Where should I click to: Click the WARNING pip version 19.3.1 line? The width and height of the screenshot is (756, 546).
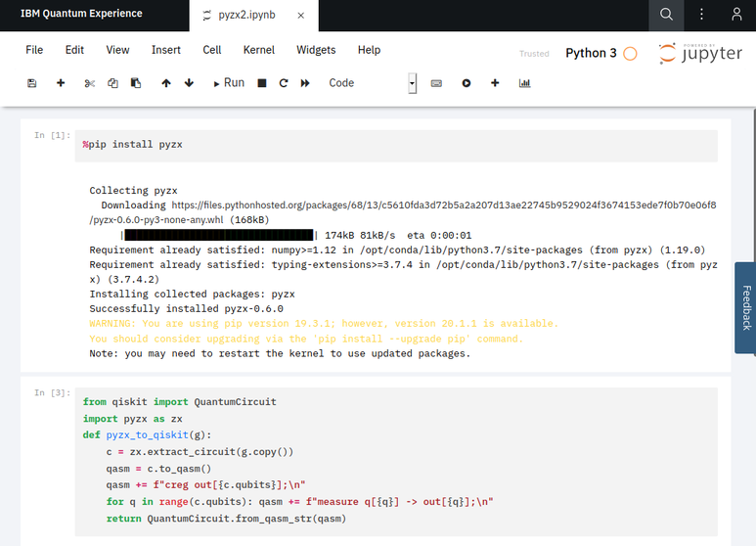(324, 324)
